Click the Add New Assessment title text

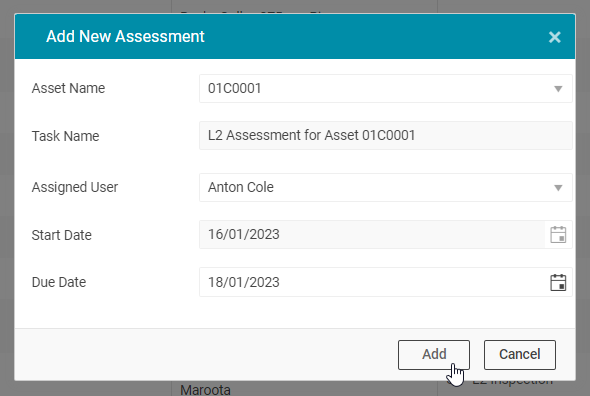pos(125,37)
